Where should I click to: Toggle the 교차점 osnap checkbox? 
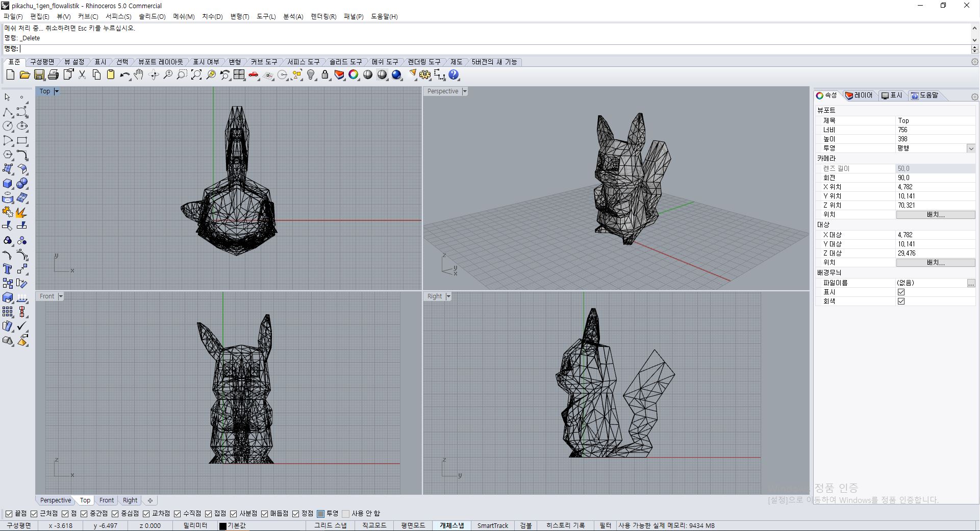[x=146, y=514]
